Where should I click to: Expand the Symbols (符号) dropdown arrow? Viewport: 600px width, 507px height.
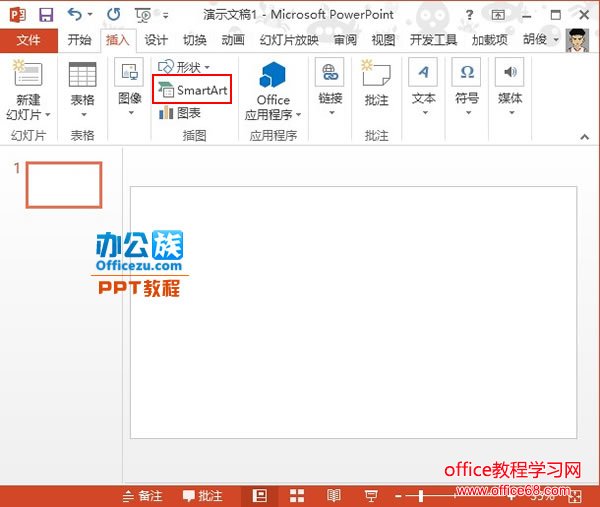468,112
